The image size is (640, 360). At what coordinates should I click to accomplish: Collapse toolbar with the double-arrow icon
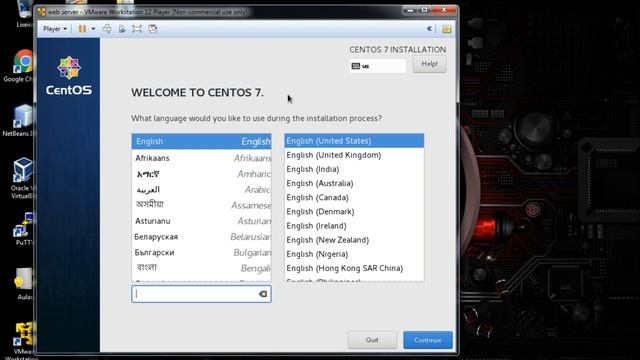coord(429,29)
